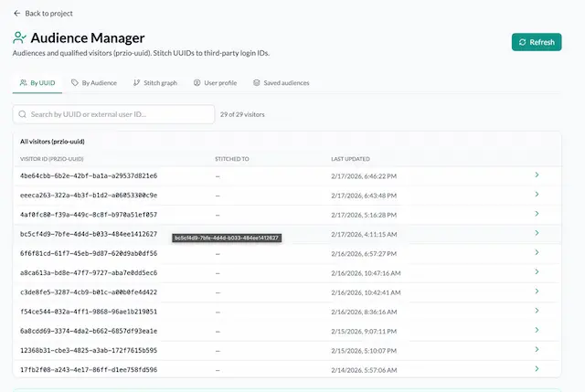This screenshot has width=585, height=392.
Task: Click visitor ID c3de8fe5 text
Action: tap(89, 292)
